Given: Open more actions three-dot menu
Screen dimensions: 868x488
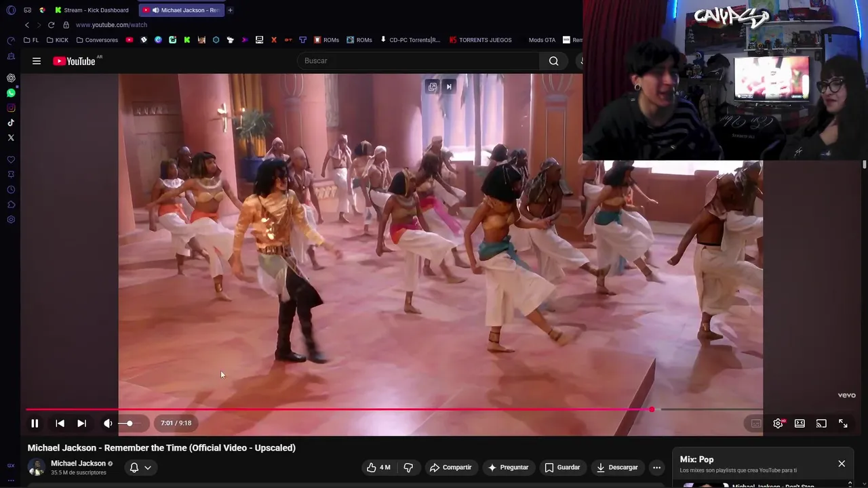Looking at the screenshot, I should click(656, 468).
